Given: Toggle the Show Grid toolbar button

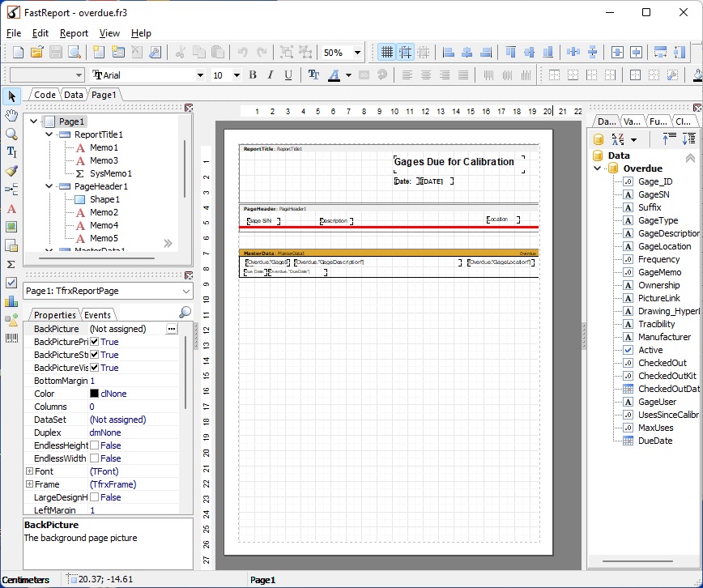Looking at the screenshot, I should click(387, 53).
